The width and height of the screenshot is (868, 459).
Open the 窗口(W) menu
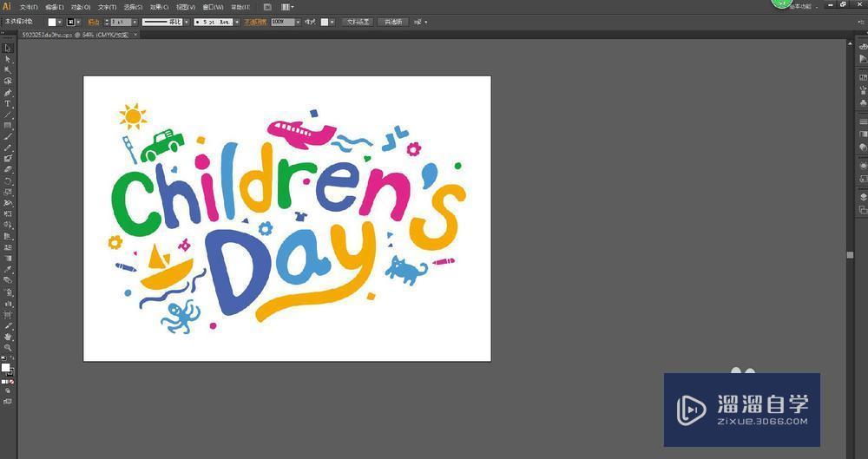click(214, 7)
